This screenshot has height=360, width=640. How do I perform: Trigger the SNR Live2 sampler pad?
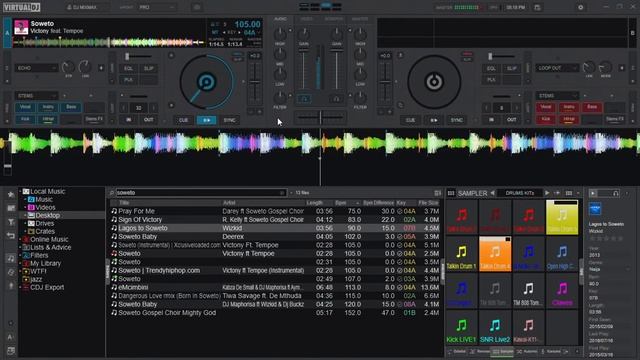(495, 327)
